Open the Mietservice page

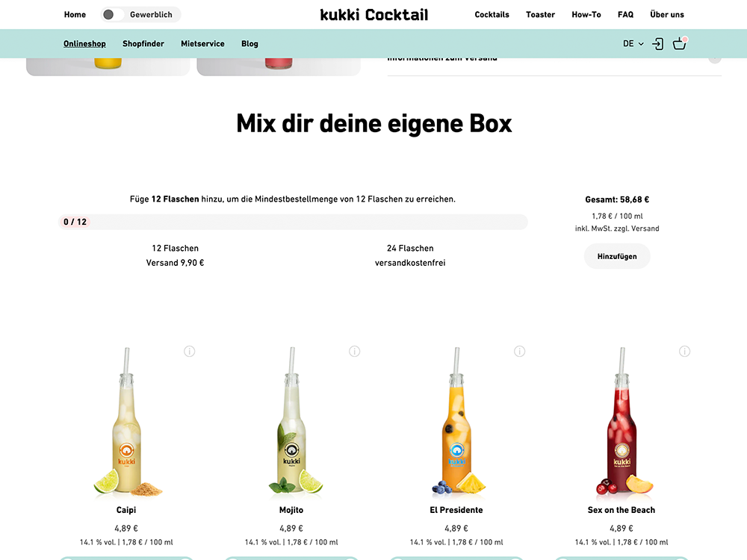[202, 44]
